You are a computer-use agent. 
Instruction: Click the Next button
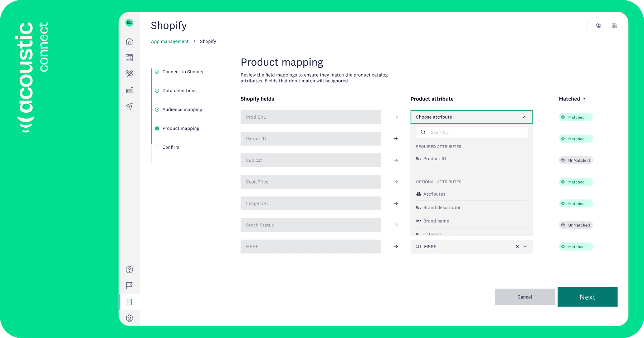pyautogui.click(x=587, y=297)
